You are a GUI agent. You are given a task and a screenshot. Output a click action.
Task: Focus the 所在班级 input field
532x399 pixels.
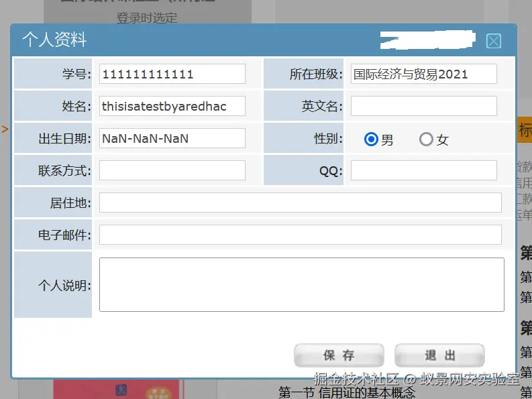pos(424,74)
